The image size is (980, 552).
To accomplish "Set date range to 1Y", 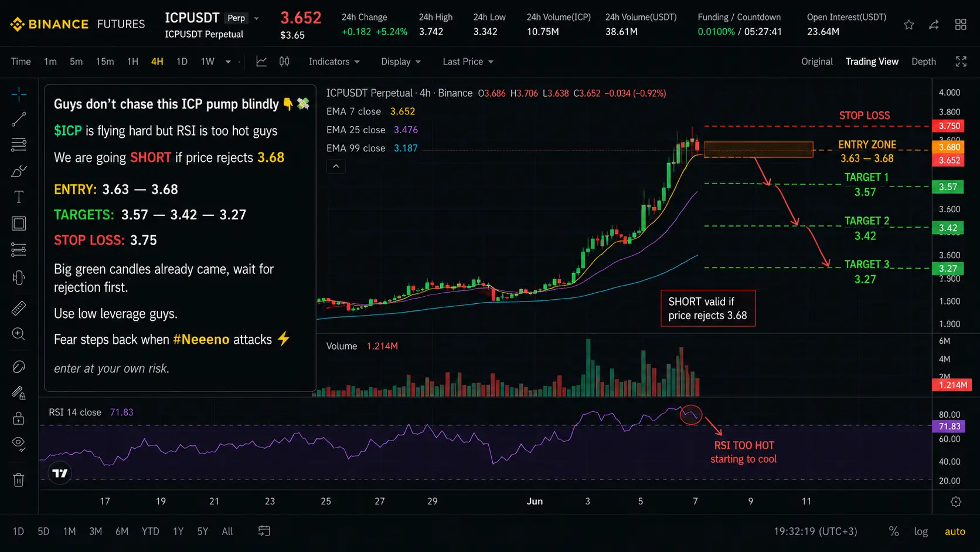I will point(178,531).
